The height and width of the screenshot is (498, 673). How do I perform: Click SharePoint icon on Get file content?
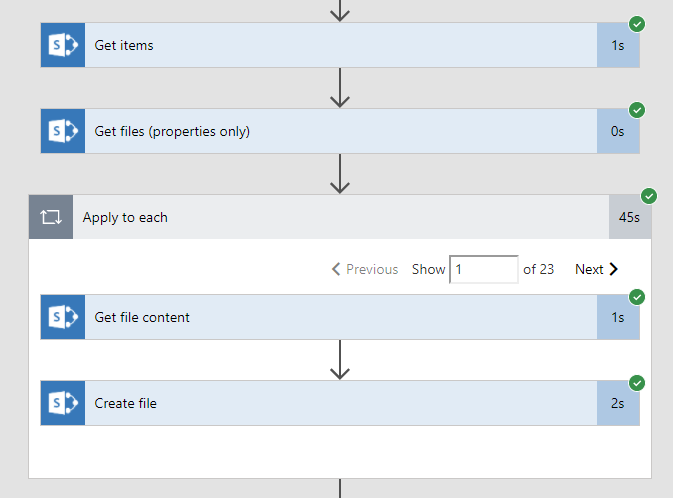pyautogui.click(x=62, y=317)
